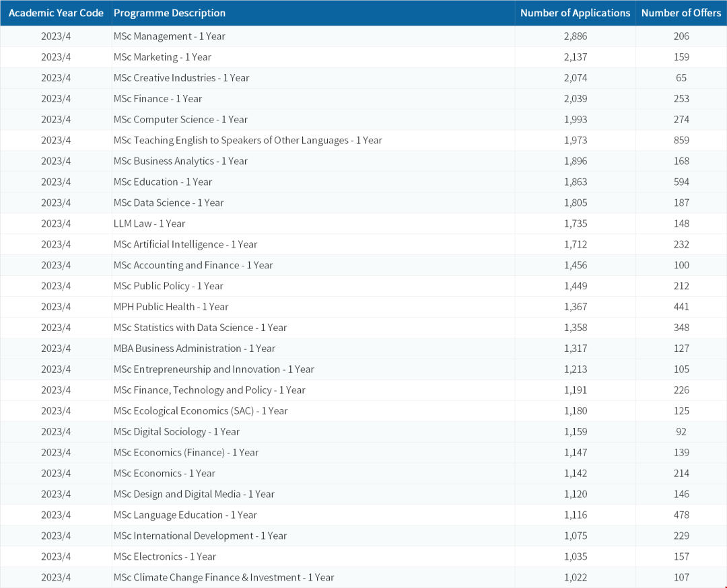
Task: Click the LLM Law - 1 Year cell
Action: (x=149, y=223)
